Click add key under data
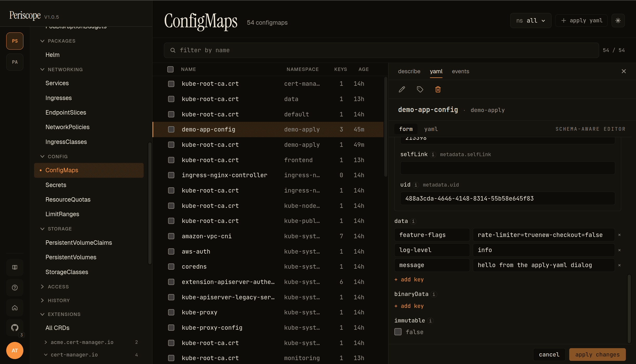The height and width of the screenshot is (364, 636). 409,280
